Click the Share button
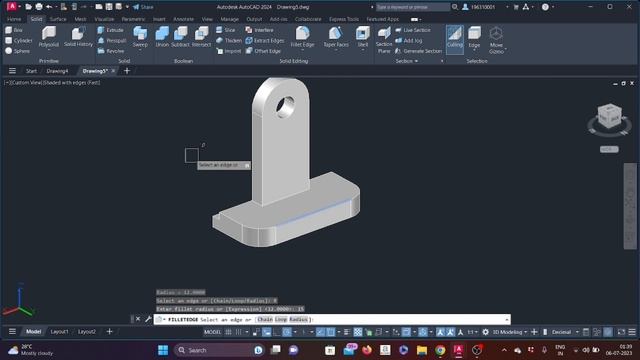The height and width of the screenshot is (360, 640). (143, 7)
